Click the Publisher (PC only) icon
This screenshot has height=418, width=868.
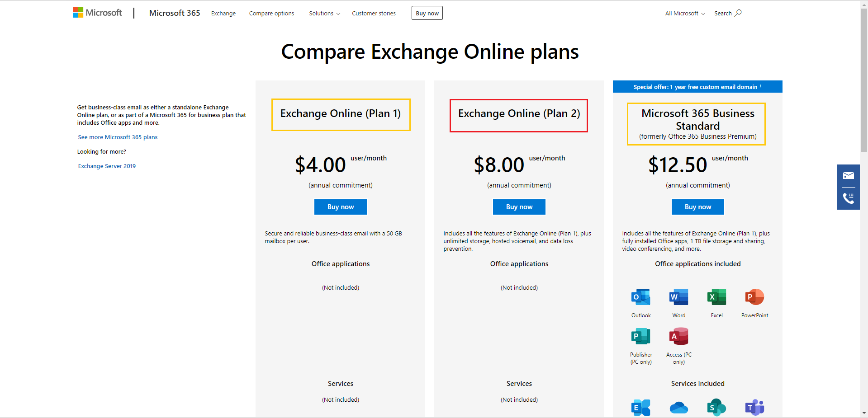coord(640,336)
